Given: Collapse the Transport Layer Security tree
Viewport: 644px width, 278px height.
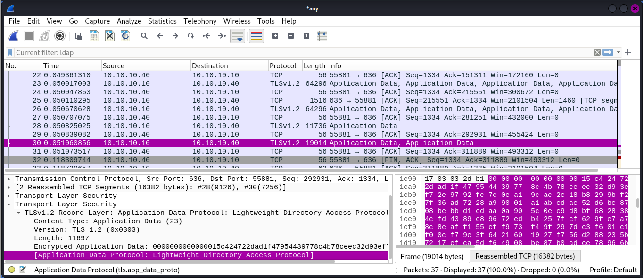Looking at the screenshot, I should pos(8,204).
